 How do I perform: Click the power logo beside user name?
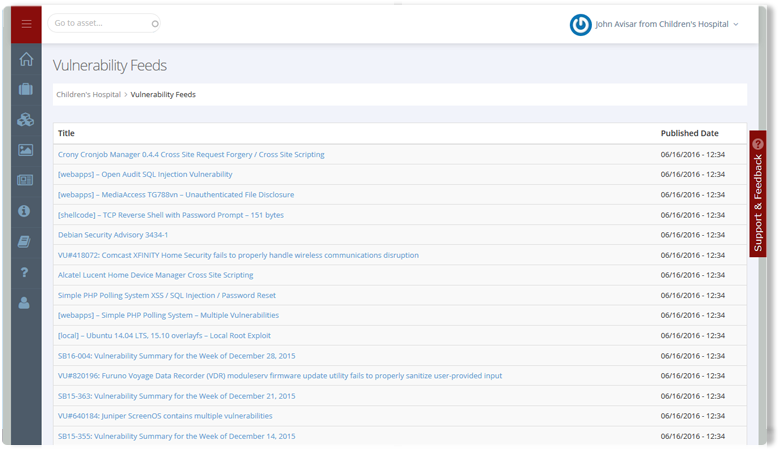click(580, 24)
